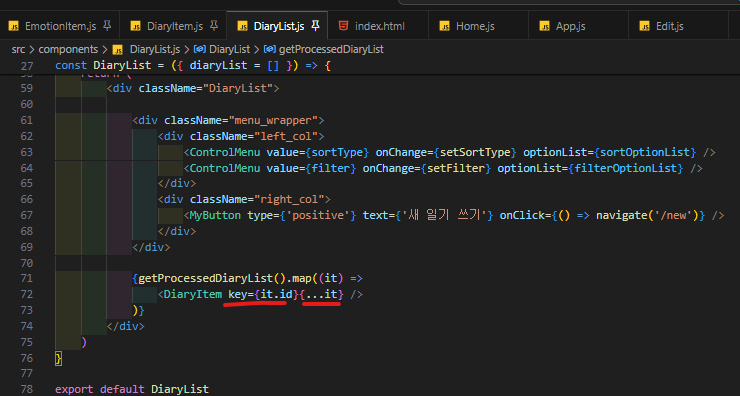Screen dimensions: 740x396
Task: Switch to the EmotionItem.js tab
Action: 59,26
